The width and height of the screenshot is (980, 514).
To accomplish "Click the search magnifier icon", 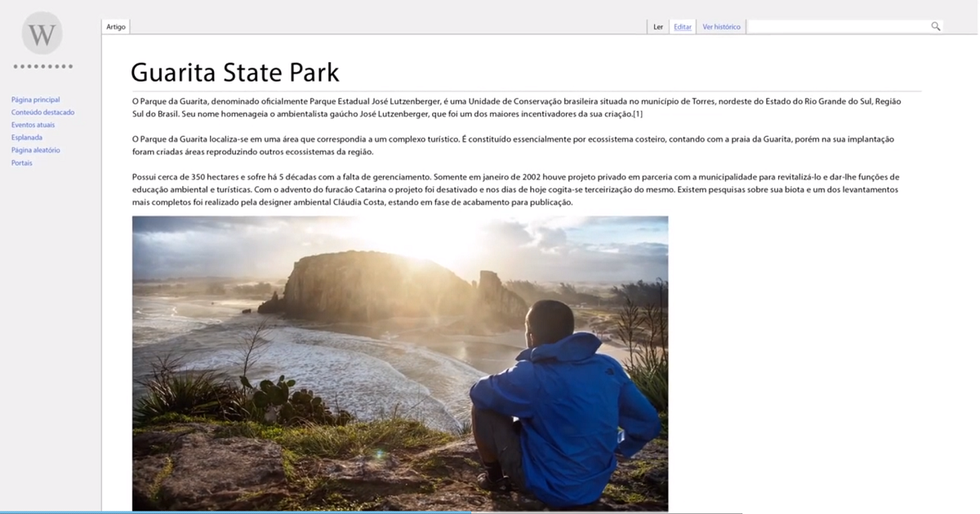I will [936, 27].
